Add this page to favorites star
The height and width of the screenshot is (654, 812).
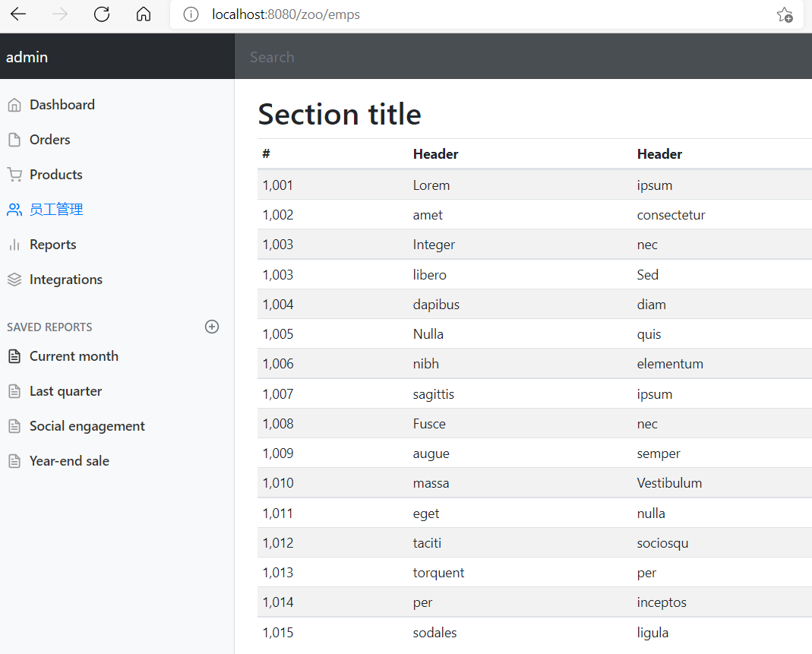tap(785, 14)
